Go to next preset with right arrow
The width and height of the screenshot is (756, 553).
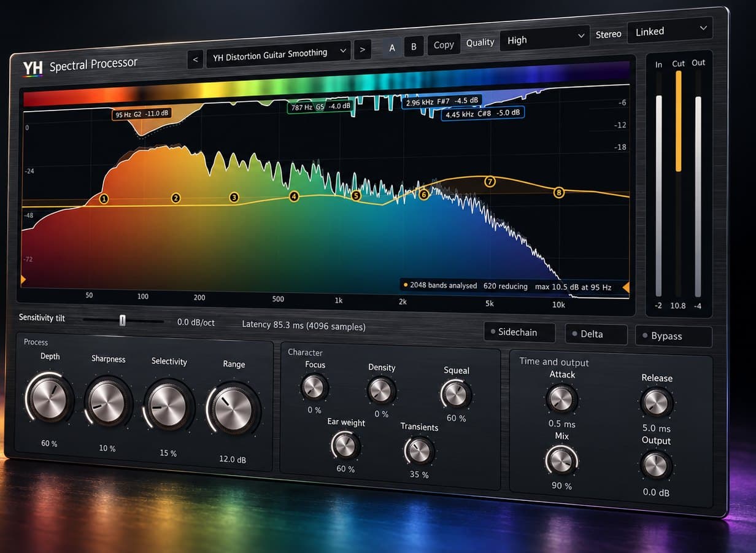[x=363, y=50]
